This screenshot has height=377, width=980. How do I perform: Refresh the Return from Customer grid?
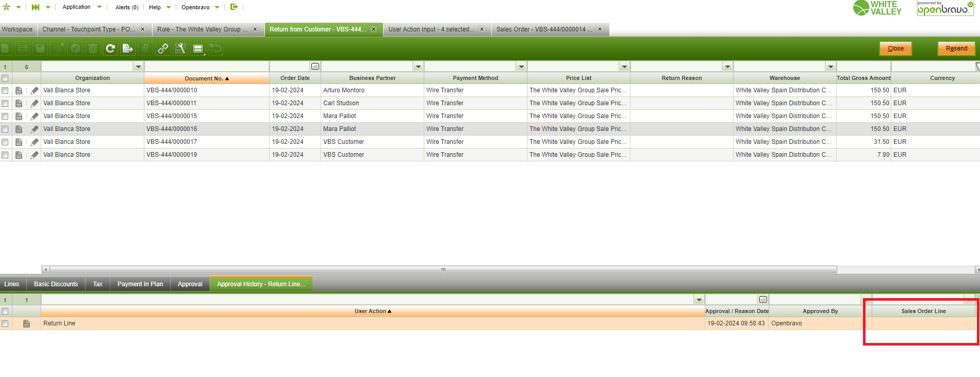110,48
